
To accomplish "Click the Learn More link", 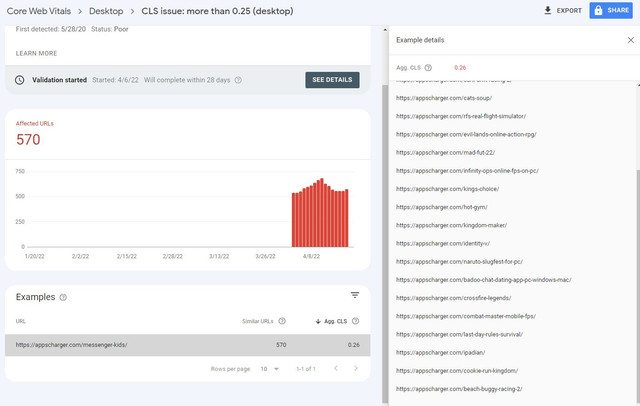I will (36, 53).
